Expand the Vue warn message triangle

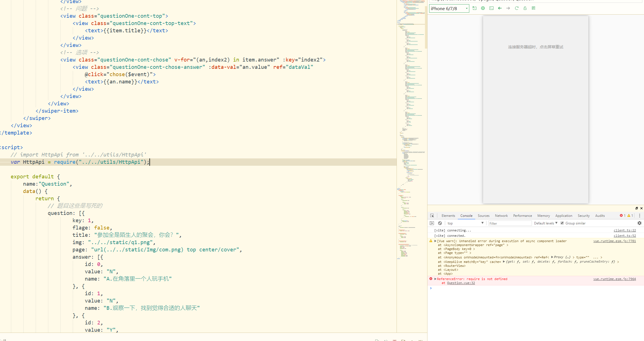435,241
